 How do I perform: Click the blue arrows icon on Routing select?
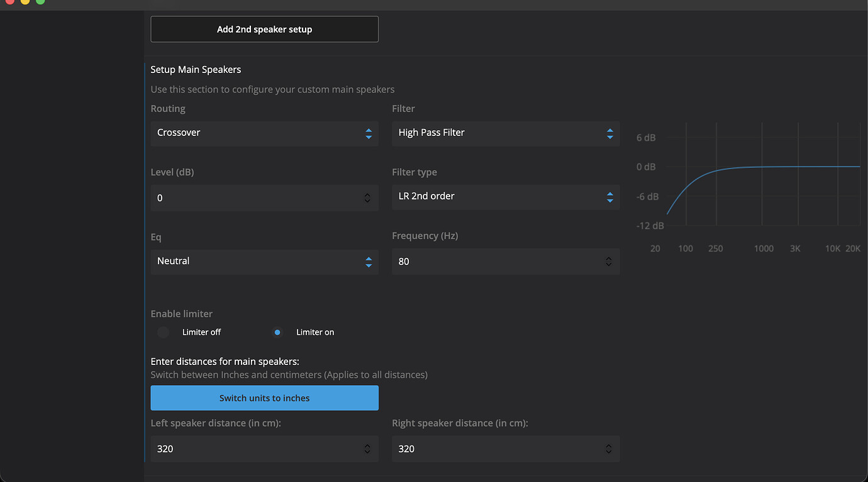point(369,133)
